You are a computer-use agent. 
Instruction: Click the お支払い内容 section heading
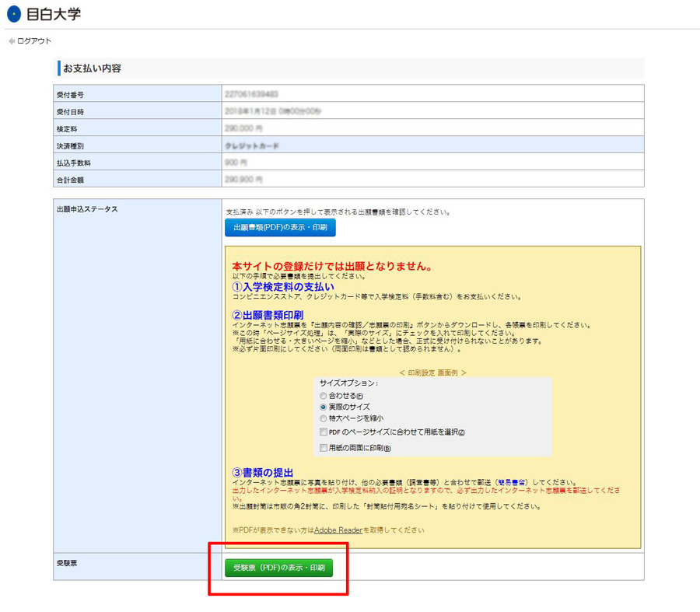click(92, 68)
